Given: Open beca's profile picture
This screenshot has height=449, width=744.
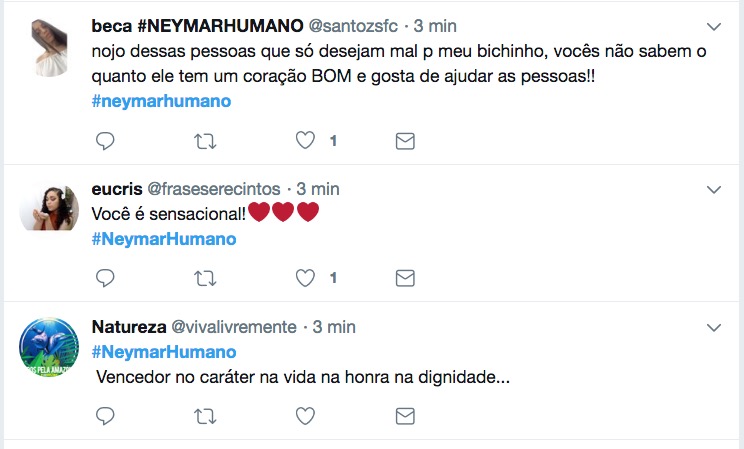Looking at the screenshot, I should [49, 47].
